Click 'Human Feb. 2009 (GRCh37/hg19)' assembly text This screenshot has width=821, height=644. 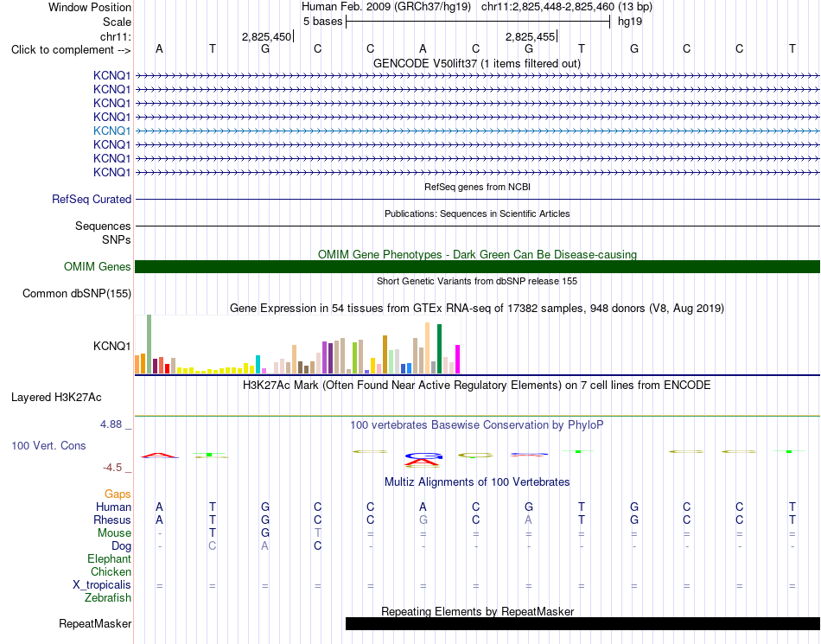(386, 7)
